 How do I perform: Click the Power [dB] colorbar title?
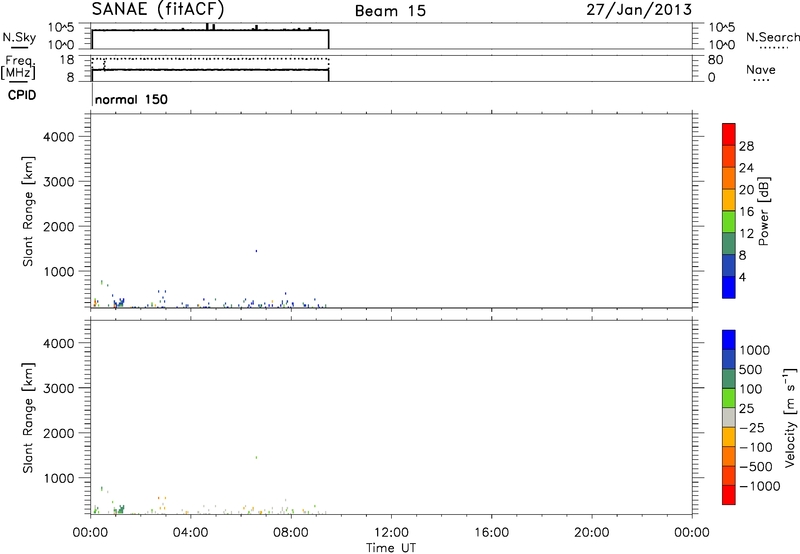[764, 211]
